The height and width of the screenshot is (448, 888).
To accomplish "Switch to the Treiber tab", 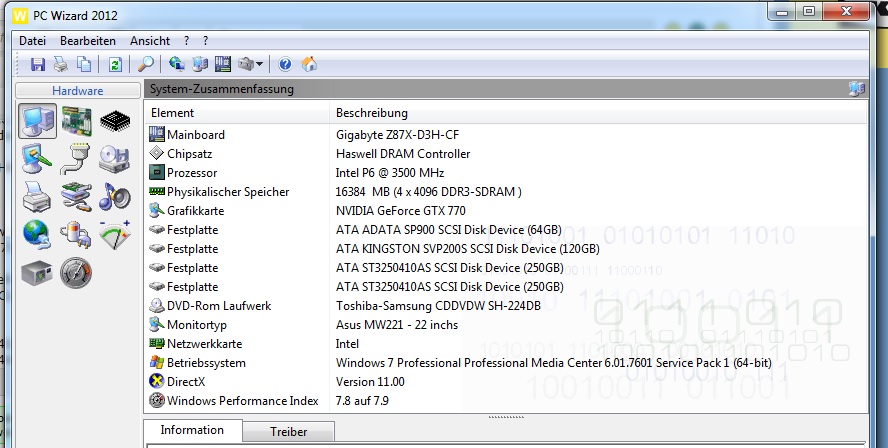I will [x=289, y=432].
